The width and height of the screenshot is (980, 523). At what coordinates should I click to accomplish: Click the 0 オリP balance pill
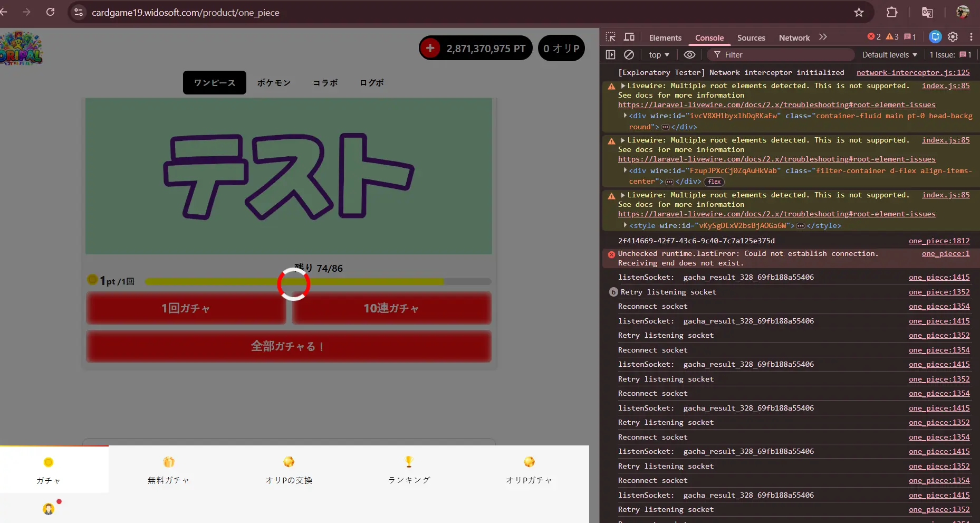561,48
